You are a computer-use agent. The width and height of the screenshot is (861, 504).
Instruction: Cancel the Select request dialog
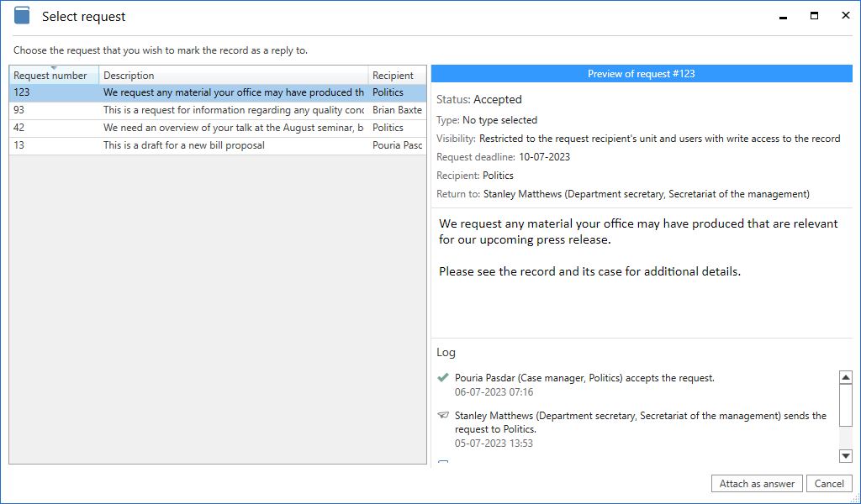828,484
